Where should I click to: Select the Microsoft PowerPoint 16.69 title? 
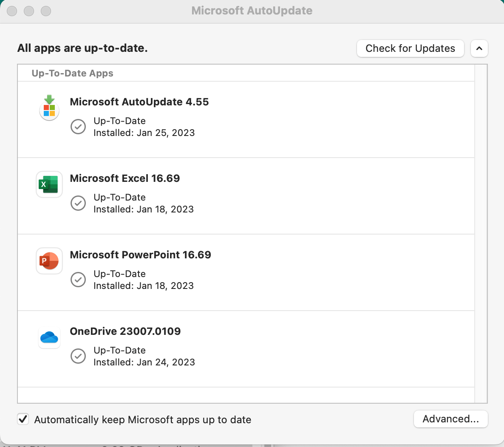click(140, 255)
